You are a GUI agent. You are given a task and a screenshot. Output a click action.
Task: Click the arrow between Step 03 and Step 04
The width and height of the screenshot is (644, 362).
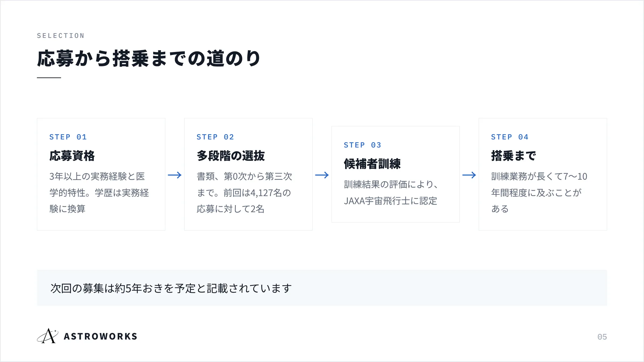pyautogui.click(x=469, y=175)
